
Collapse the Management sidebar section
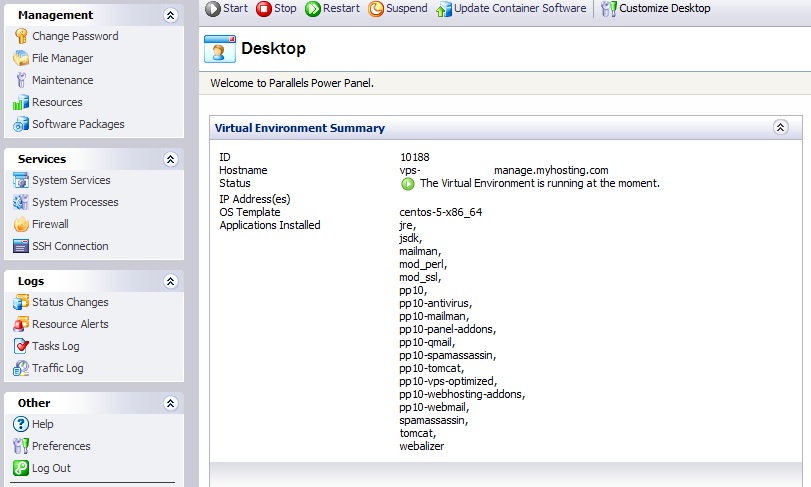[x=171, y=16]
